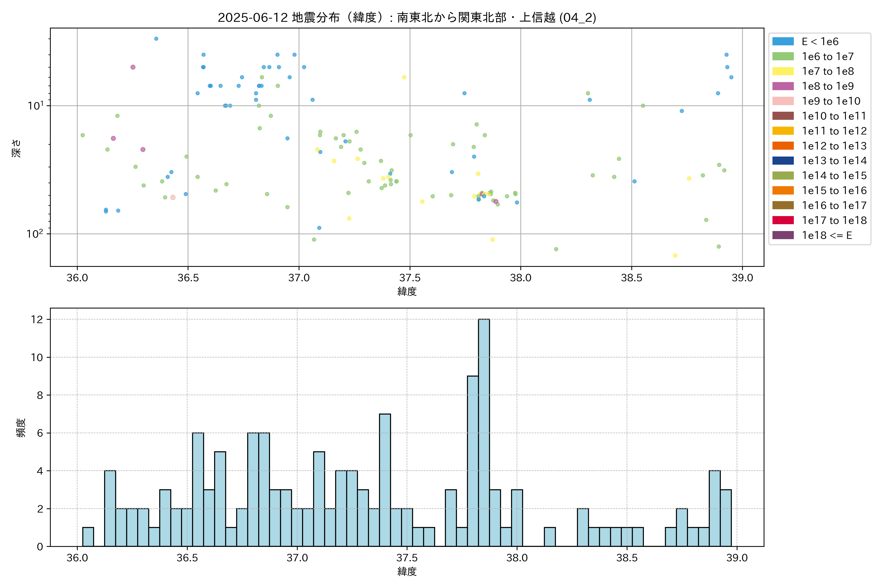Click the red '1e17 to 1e18' legend swatch
This screenshot has height=588, width=882.
(x=783, y=220)
